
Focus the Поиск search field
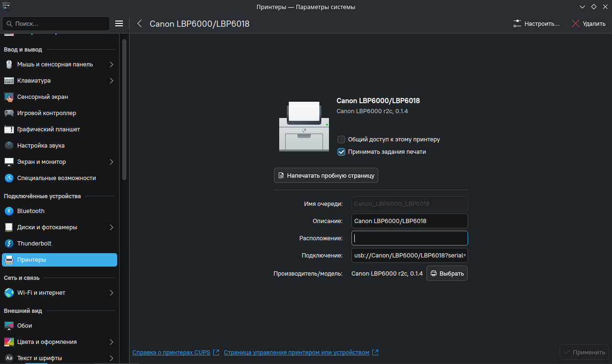click(56, 23)
